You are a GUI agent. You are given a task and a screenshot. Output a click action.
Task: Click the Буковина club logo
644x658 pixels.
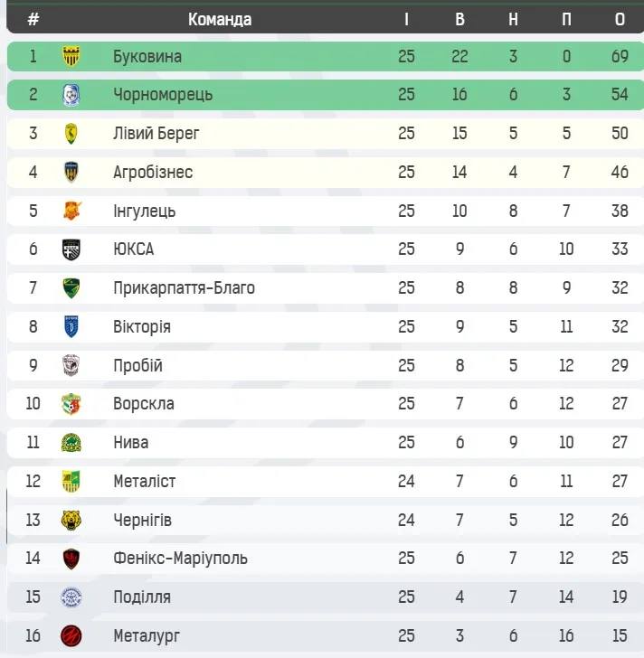click(71, 56)
